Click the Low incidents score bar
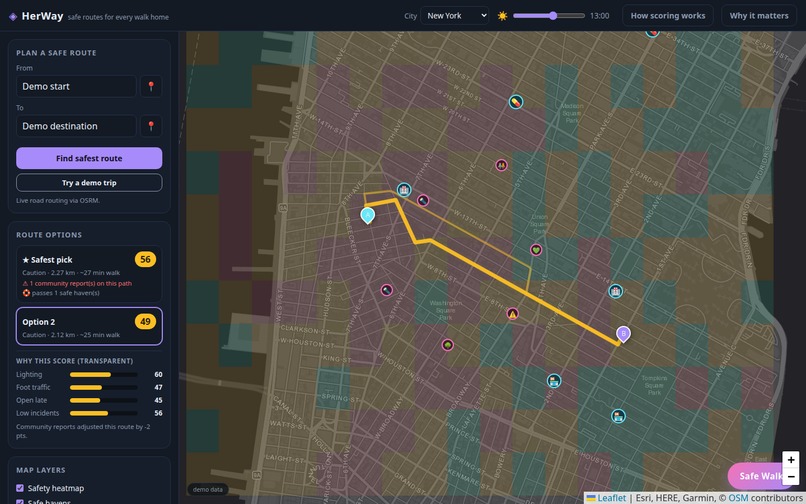This screenshot has height=504, width=806. pyautogui.click(x=103, y=413)
